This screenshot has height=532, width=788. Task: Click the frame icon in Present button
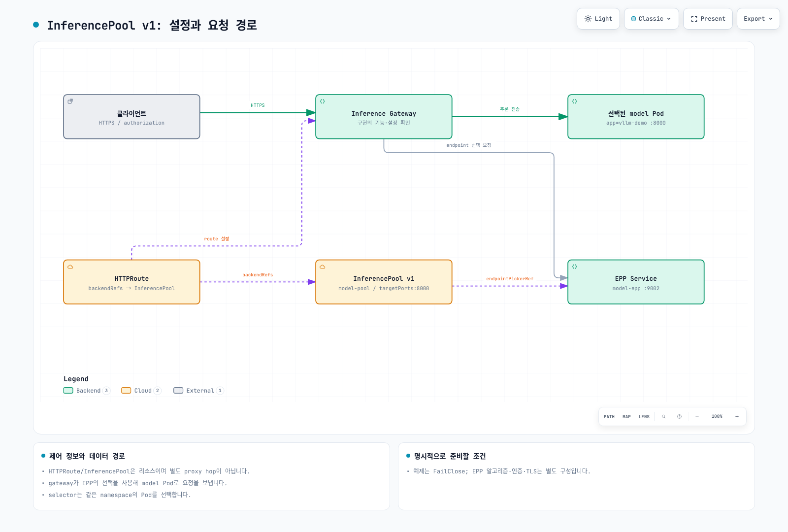click(x=694, y=19)
